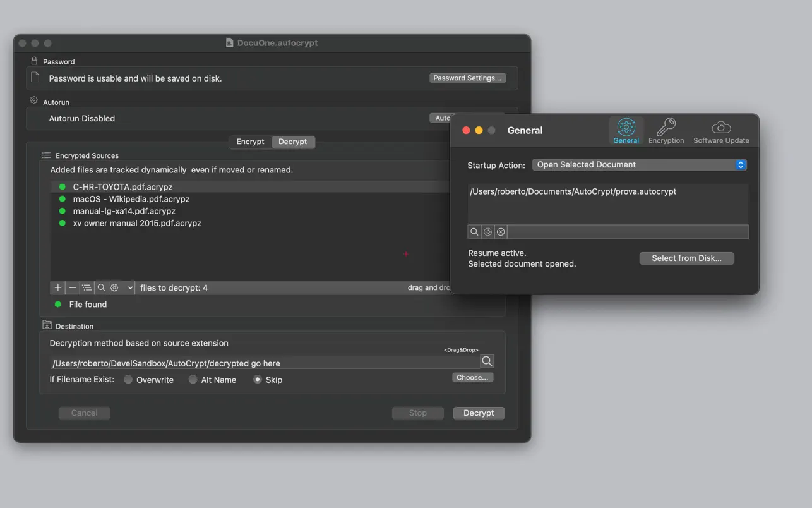Click the Cancel button
812x508 pixels.
84,413
